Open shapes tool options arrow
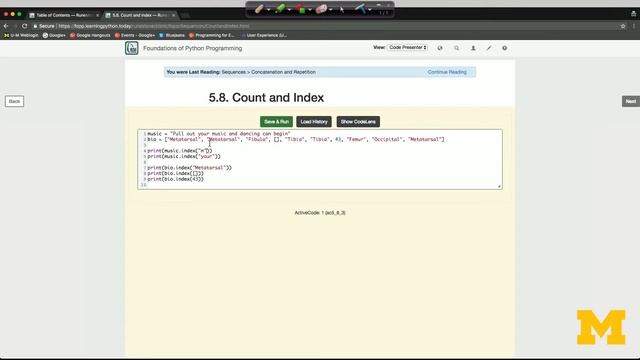The height and width of the screenshot is (360, 640). click(310, 9)
